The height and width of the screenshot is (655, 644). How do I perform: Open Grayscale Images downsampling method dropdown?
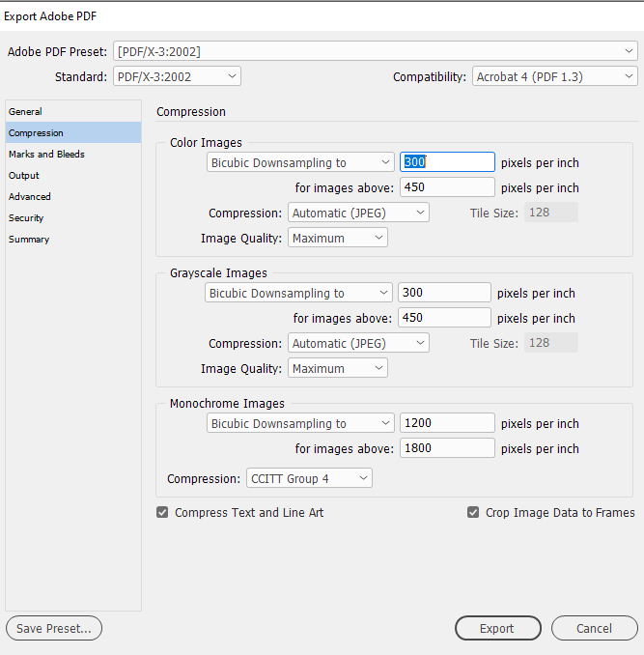point(298,293)
